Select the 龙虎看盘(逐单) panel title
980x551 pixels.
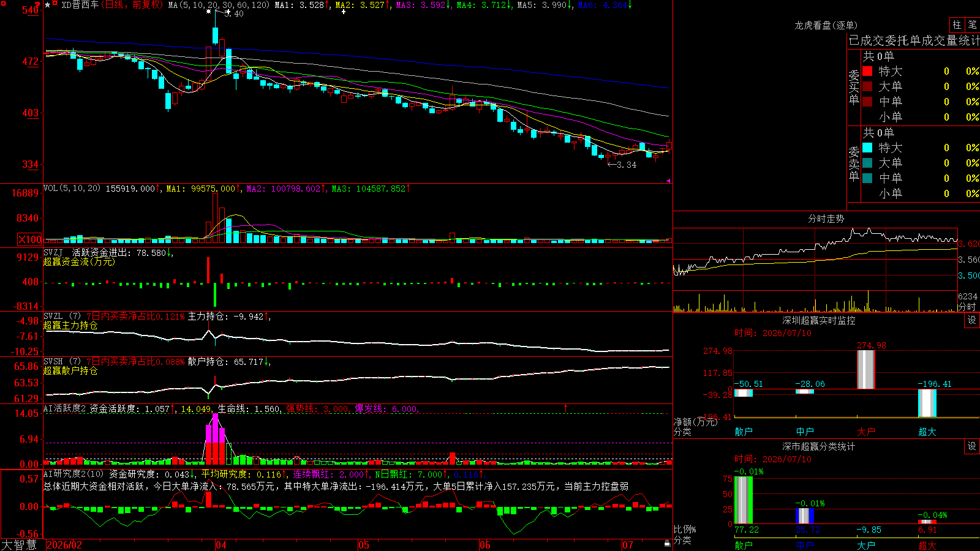(826, 25)
